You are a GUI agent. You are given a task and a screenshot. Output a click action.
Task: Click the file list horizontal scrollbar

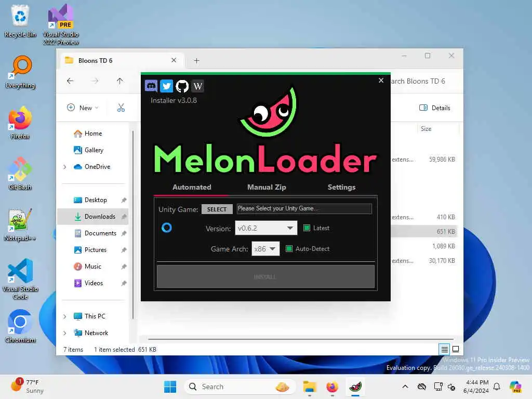click(301, 339)
